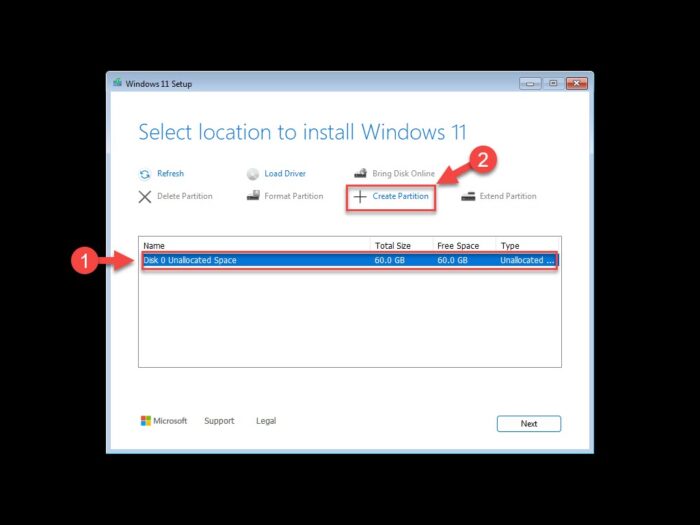700x525 pixels.
Task: Open the Legal link
Action: (266, 421)
